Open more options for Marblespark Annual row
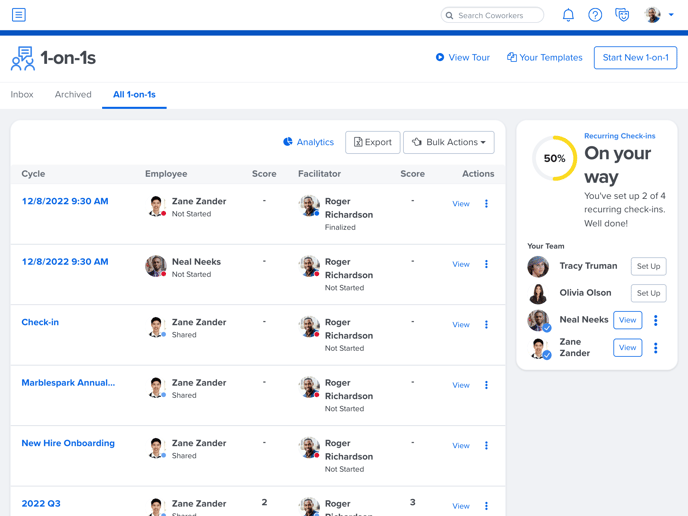The width and height of the screenshot is (688, 516). click(x=486, y=385)
